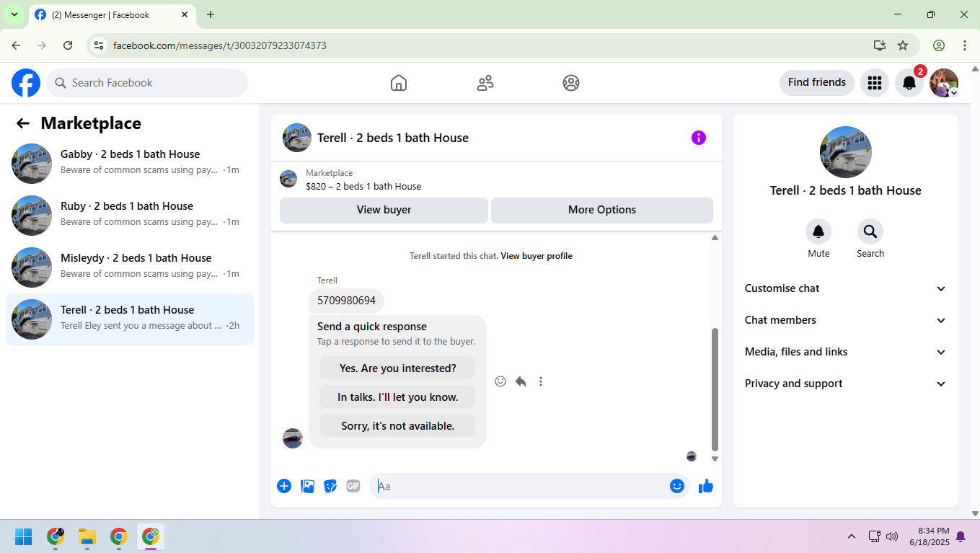Click the large house photo in right panel

846,152
